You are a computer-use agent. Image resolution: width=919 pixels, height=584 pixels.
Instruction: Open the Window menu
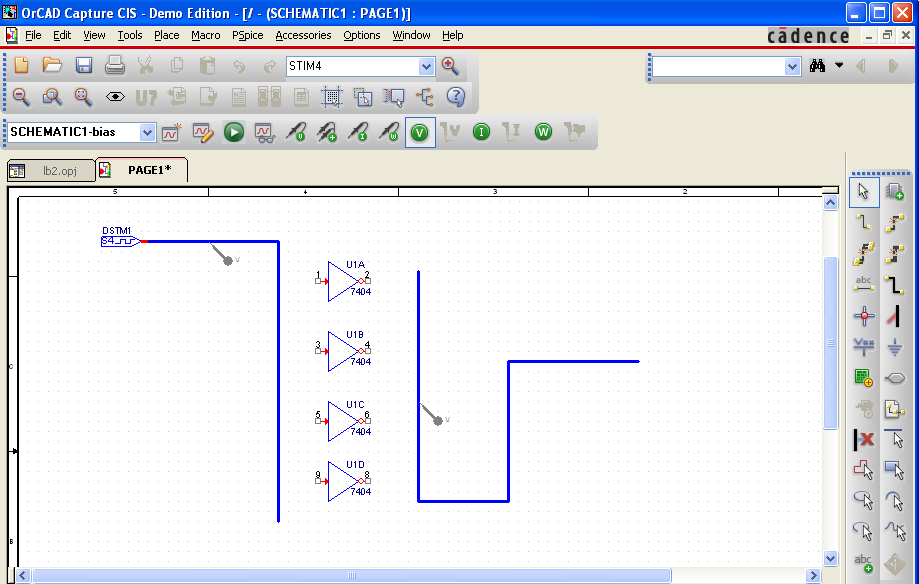(x=411, y=35)
